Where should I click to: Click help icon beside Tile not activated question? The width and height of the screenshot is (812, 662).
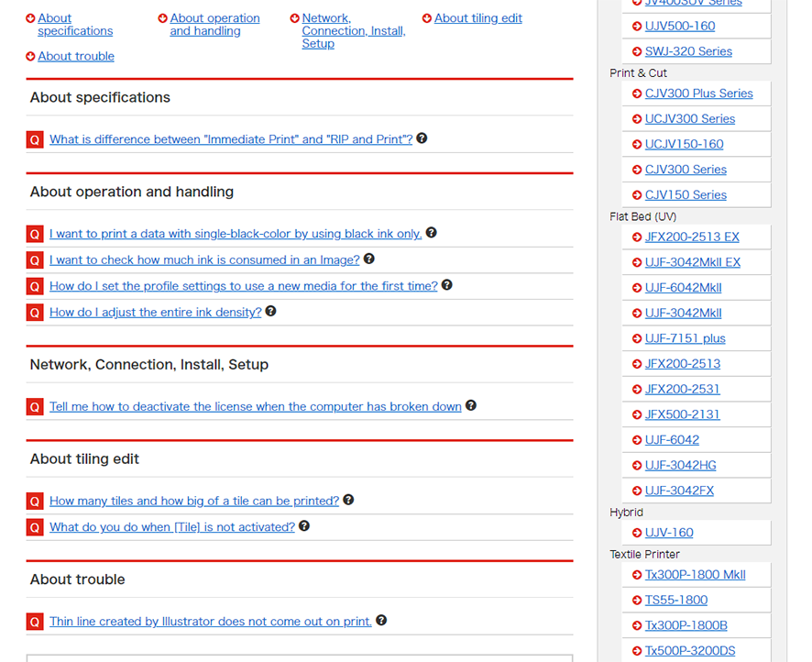(x=304, y=526)
